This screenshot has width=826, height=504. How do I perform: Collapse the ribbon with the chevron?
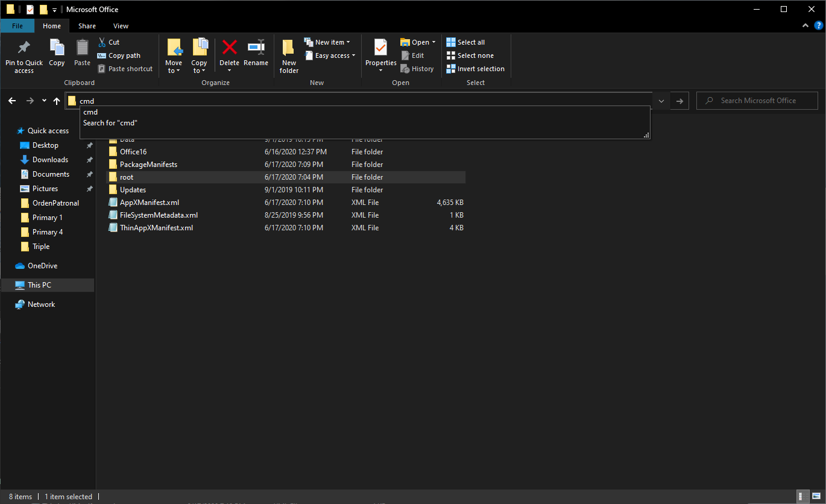pos(806,26)
